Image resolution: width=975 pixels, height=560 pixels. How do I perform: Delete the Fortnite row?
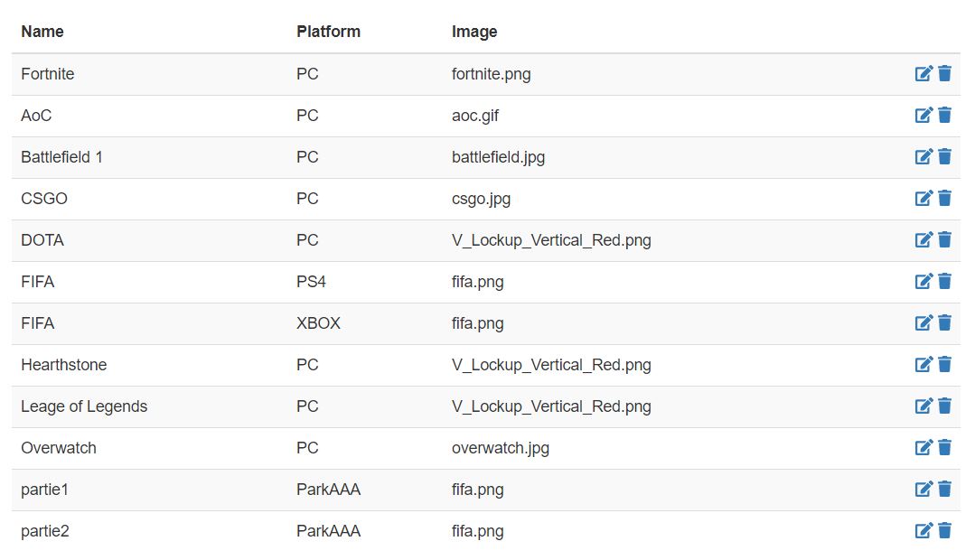944,73
